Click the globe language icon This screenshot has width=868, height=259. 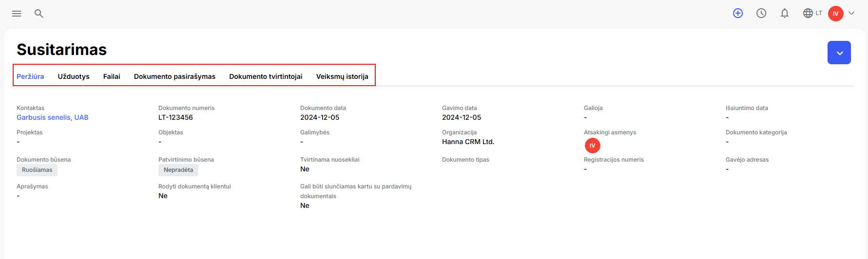click(x=808, y=13)
